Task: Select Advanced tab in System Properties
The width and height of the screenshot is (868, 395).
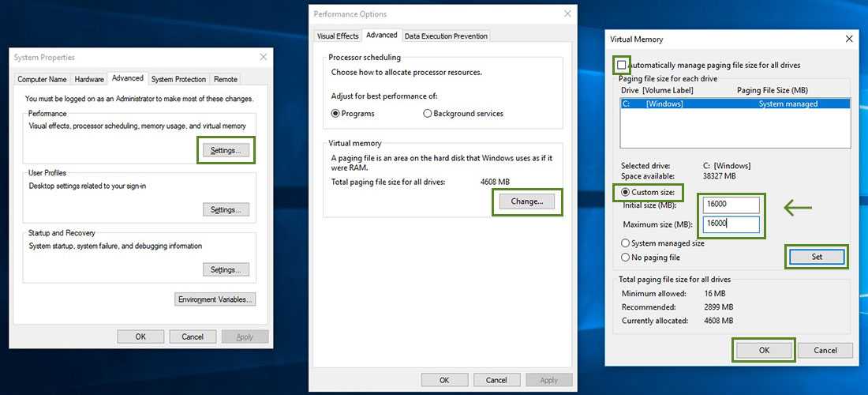Action: point(127,78)
